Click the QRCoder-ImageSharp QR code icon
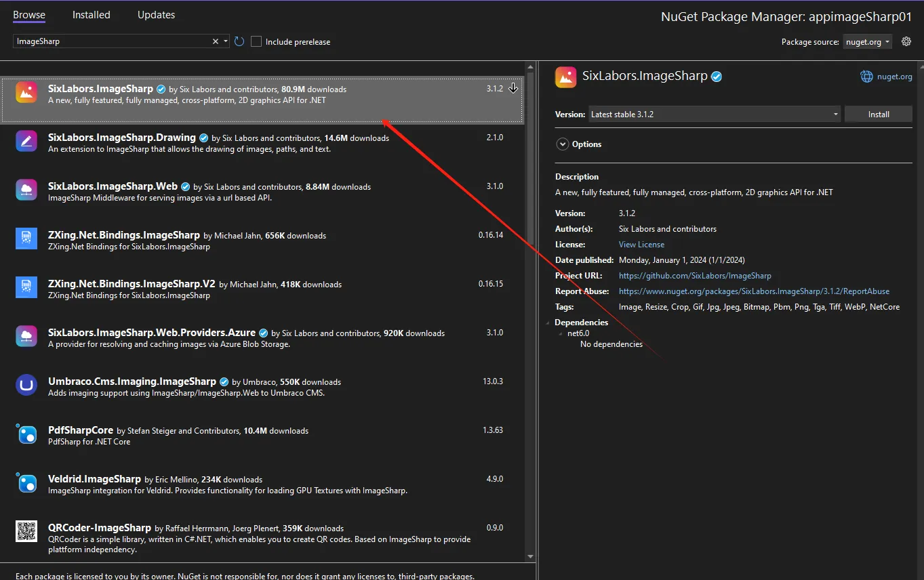Image resolution: width=924 pixels, height=580 pixels. click(26, 531)
